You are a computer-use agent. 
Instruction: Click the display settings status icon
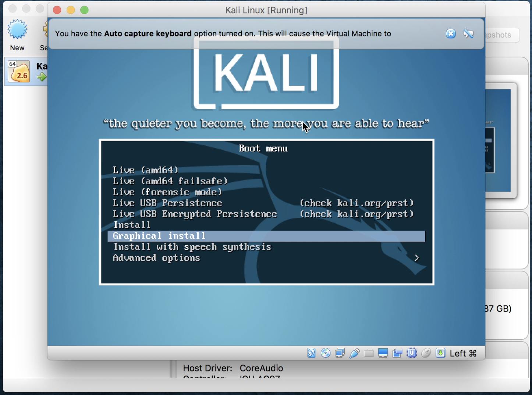[383, 353]
